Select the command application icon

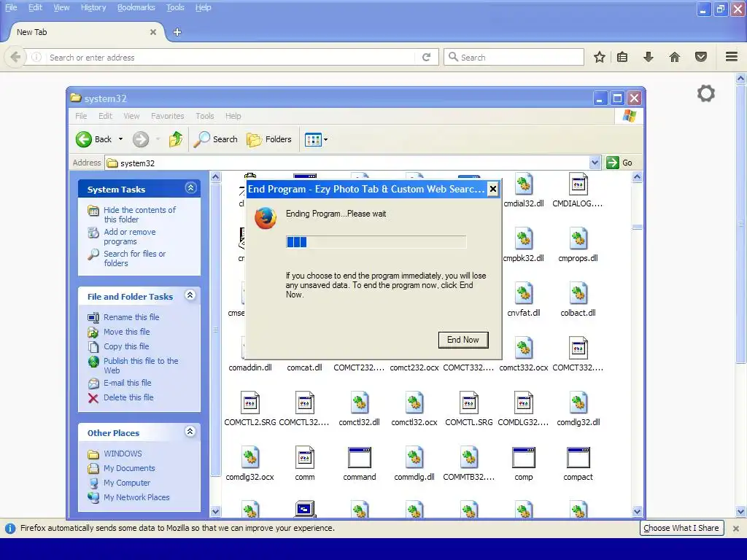coord(360,458)
